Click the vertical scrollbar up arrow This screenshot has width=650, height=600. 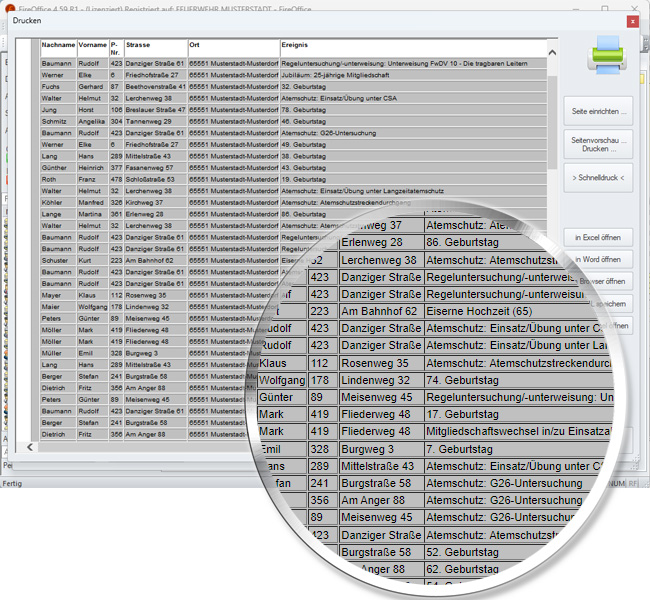553,47
